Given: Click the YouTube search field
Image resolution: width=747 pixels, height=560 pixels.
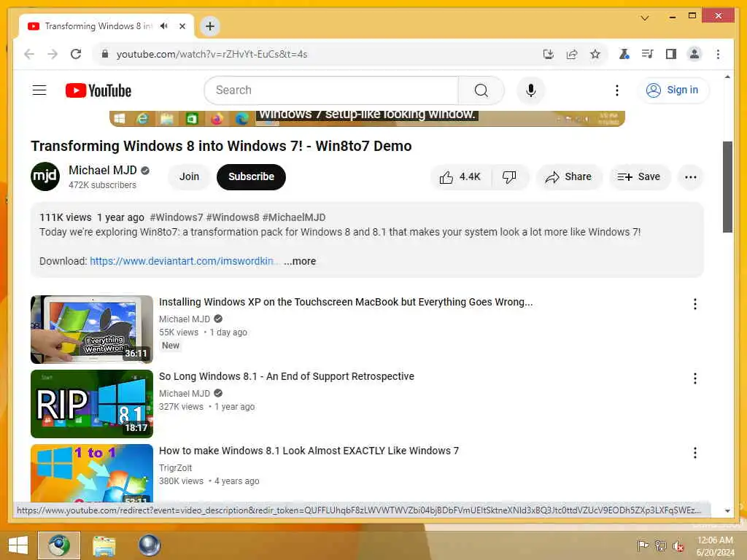Looking at the screenshot, I should coord(331,90).
